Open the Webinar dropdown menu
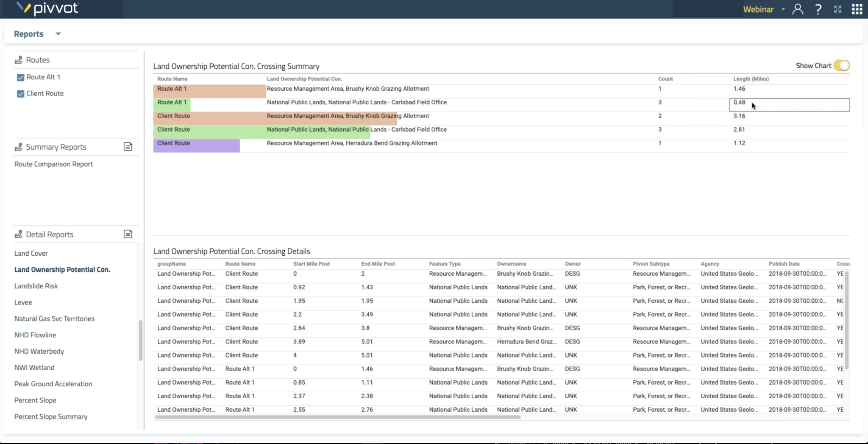The image size is (868, 444). (x=783, y=9)
